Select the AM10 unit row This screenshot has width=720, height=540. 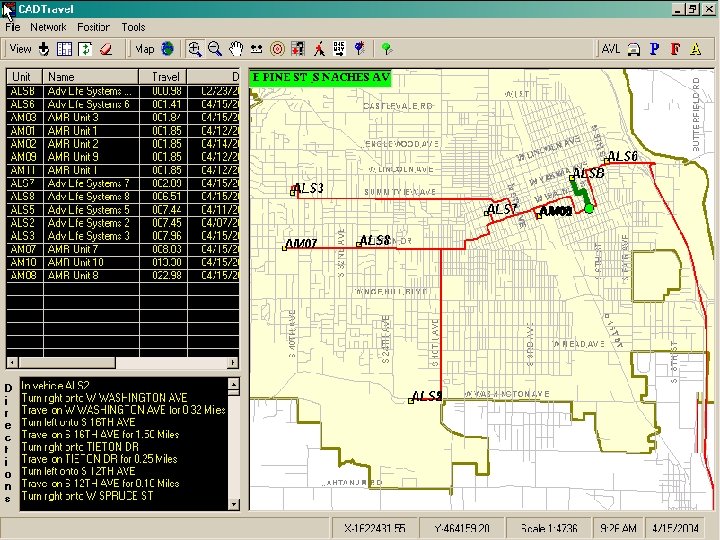click(123, 262)
